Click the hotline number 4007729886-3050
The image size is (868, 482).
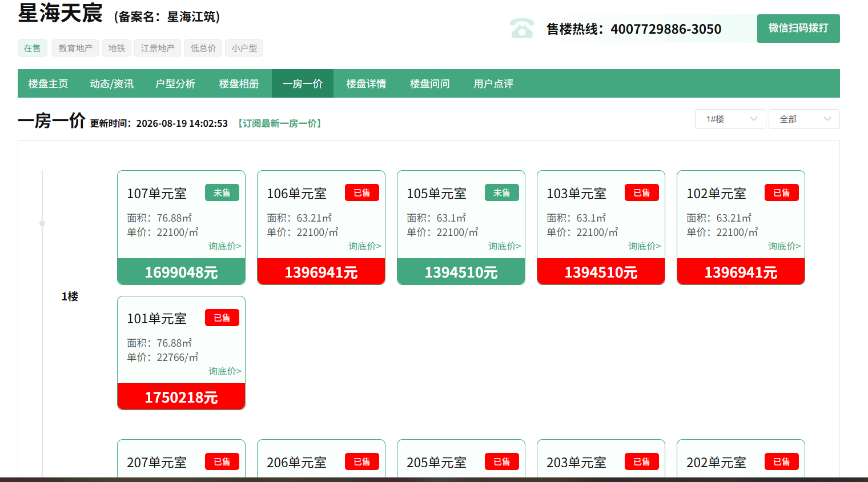point(666,29)
